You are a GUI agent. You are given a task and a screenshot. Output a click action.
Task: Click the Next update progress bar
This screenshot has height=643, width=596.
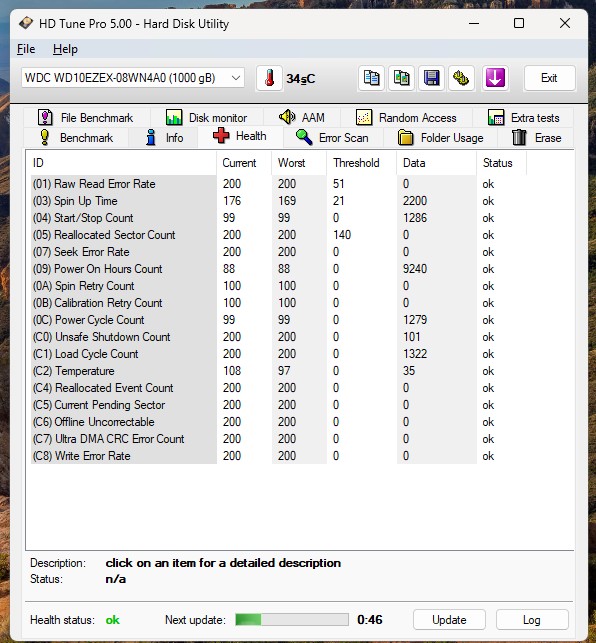292,620
